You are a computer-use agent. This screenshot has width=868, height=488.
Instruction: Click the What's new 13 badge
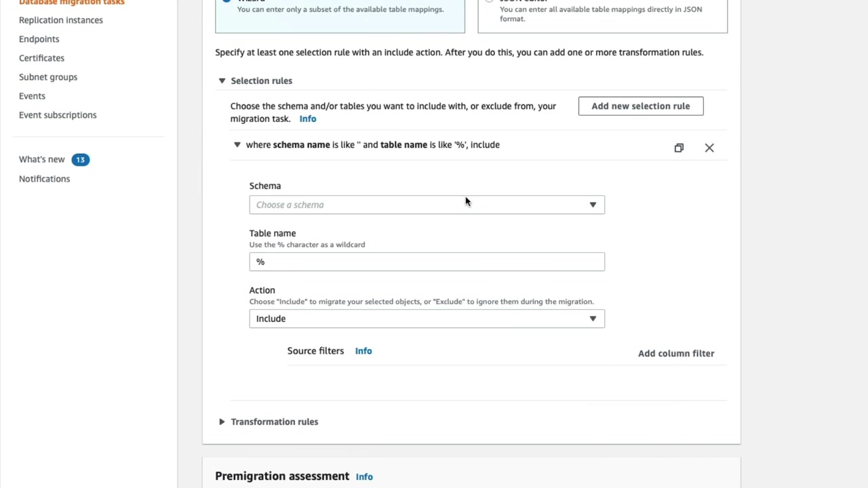point(80,160)
